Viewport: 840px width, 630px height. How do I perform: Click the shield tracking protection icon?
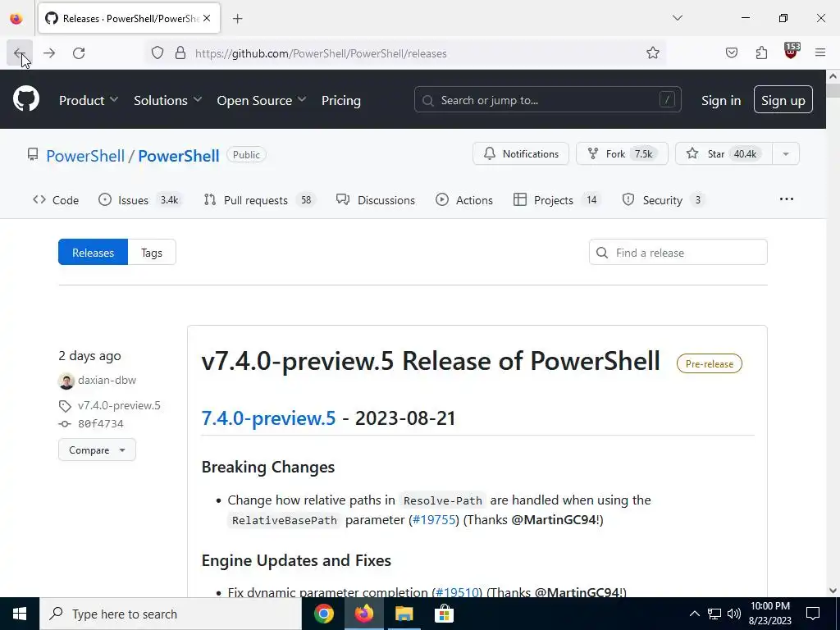157,53
